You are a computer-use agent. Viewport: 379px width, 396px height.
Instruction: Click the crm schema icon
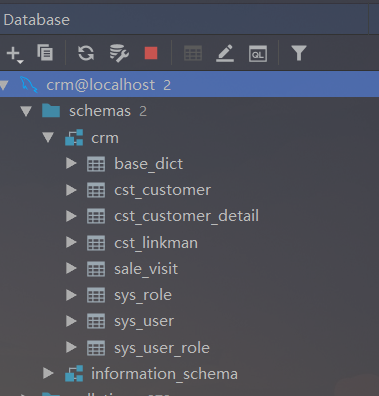click(74, 137)
